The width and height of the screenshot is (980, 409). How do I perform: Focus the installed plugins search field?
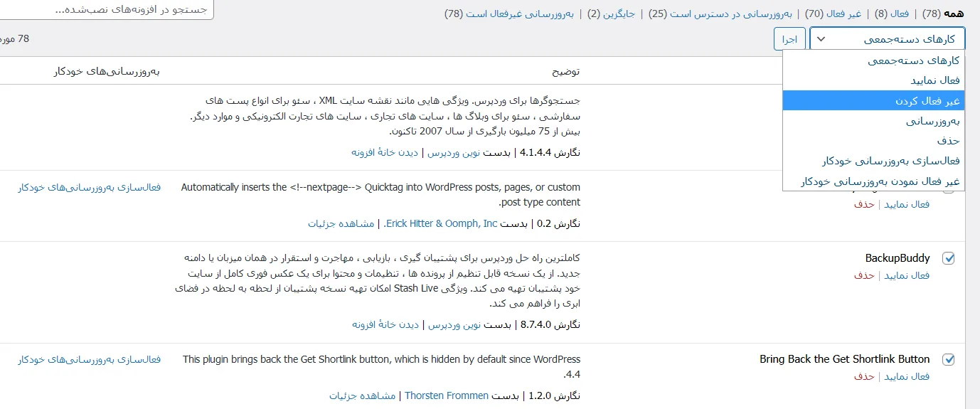(x=107, y=10)
